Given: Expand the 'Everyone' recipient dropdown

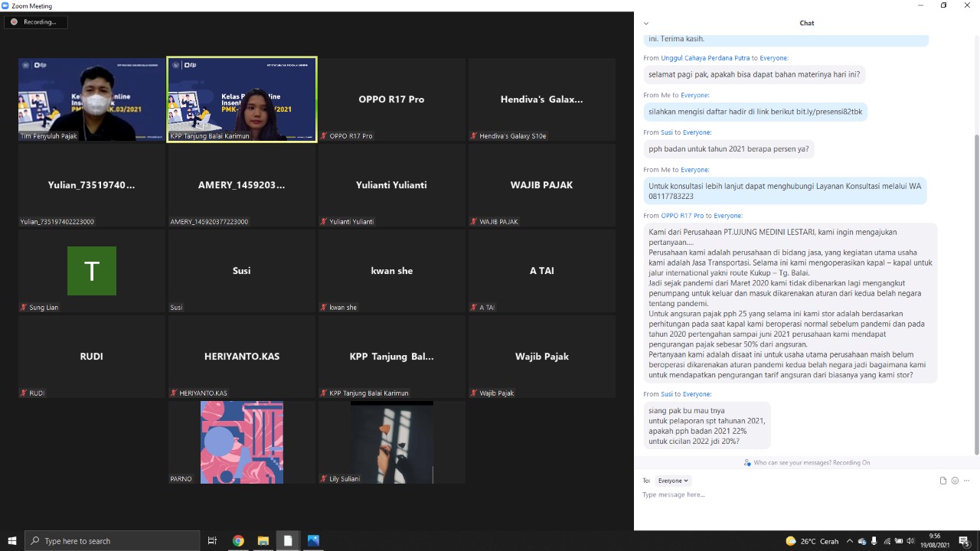Looking at the screenshot, I should (673, 481).
